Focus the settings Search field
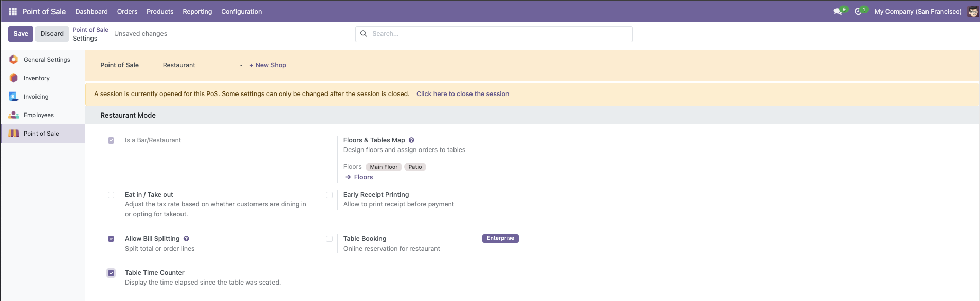980x301 pixels. point(494,34)
